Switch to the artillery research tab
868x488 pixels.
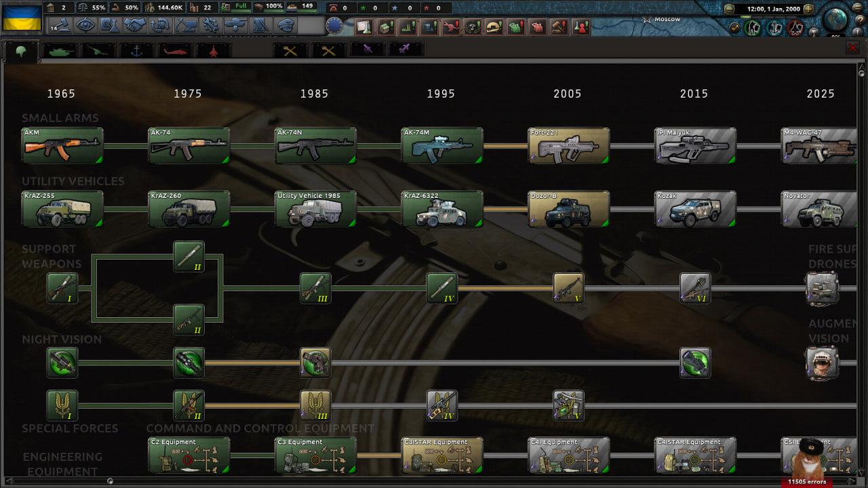[x=98, y=50]
